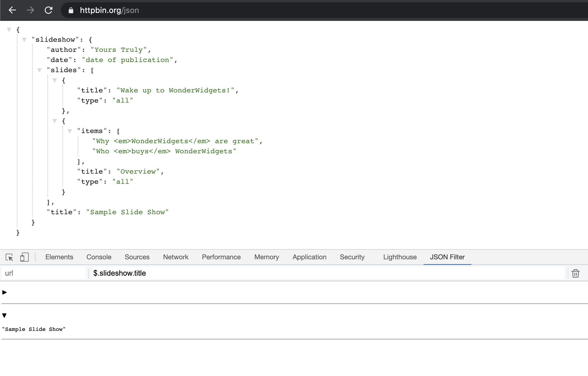Image resolution: width=588 pixels, height=376 pixels.
Task: Click the browser back arrow
Action: point(12,10)
